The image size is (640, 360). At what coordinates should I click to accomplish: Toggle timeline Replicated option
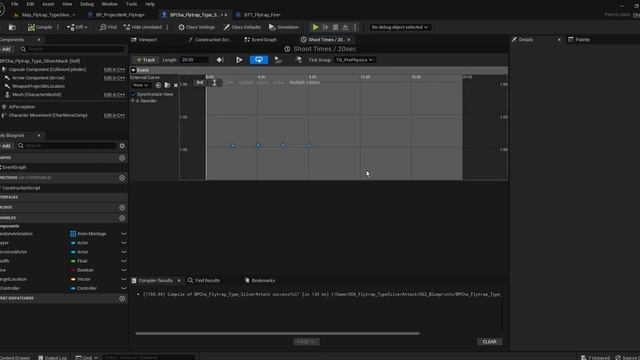(278, 60)
